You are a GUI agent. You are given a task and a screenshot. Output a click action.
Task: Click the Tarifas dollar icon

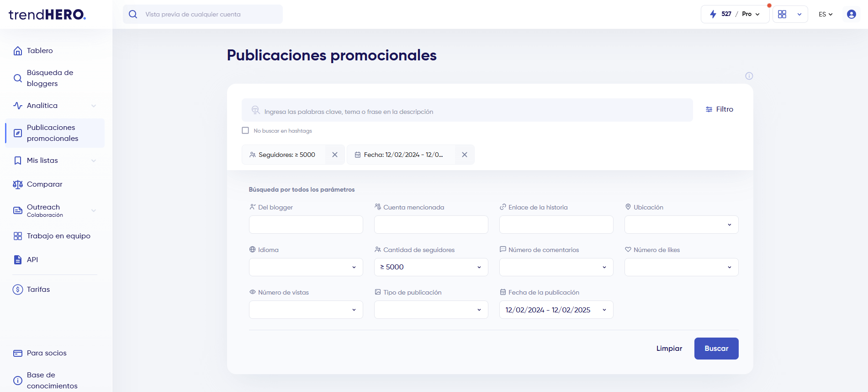pyautogui.click(x=18, y=290)
